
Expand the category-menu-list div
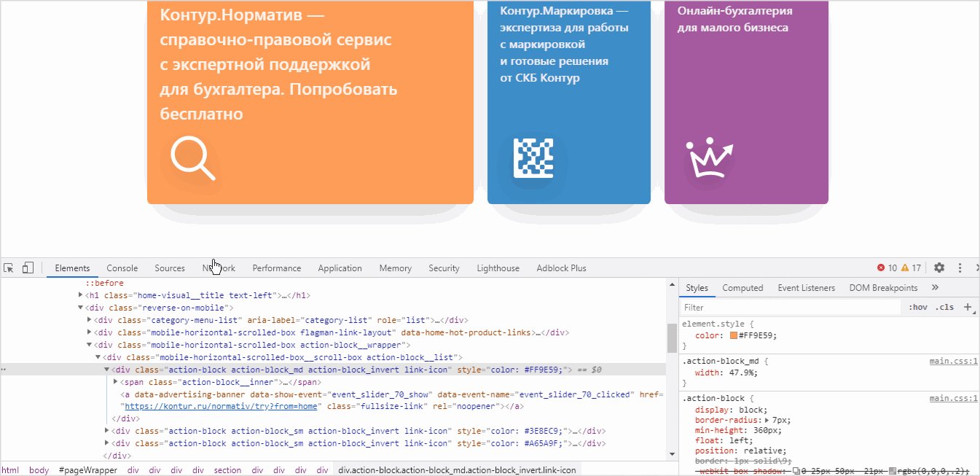tap(89, 320)
